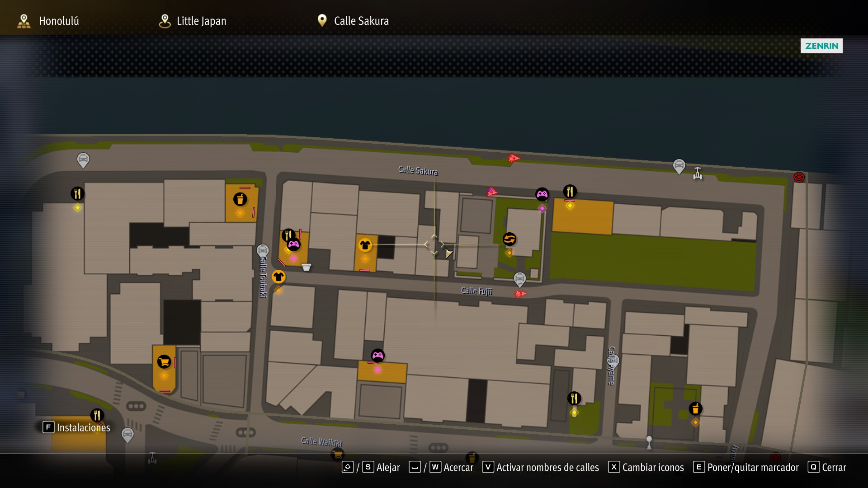Select the drink cup icon near Calle Ayame
Viewport: 868px width, 488px height.
[695, 409]
